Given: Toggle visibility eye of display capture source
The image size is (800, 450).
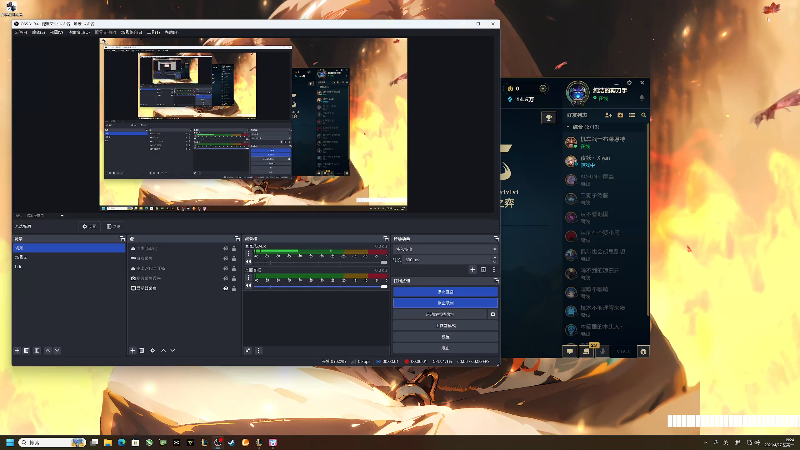Looking at the screenshot, I should 226,288.
